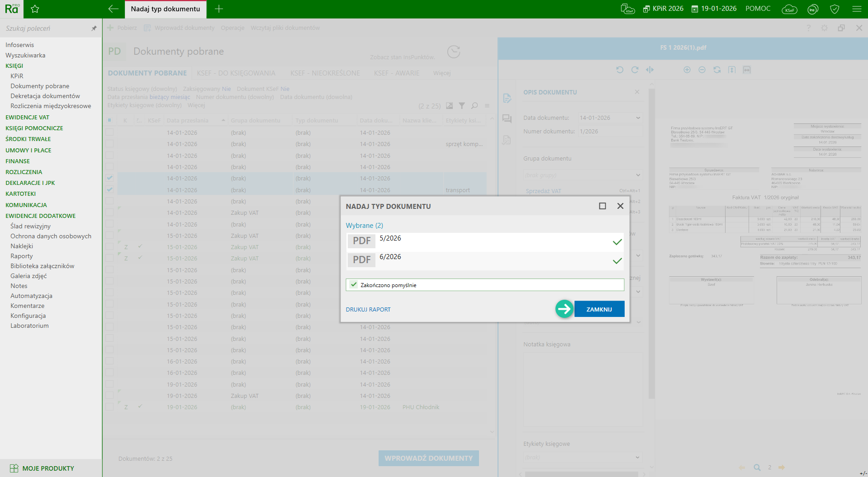The image size is (868, 477).
Task: Click the back arrow icon
Action: (114, 9)
